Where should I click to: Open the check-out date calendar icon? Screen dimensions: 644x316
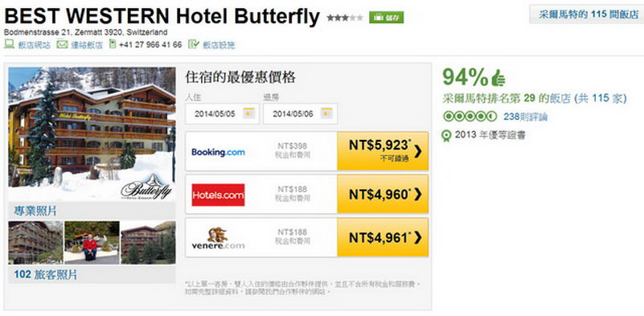[x=326, y=113]
